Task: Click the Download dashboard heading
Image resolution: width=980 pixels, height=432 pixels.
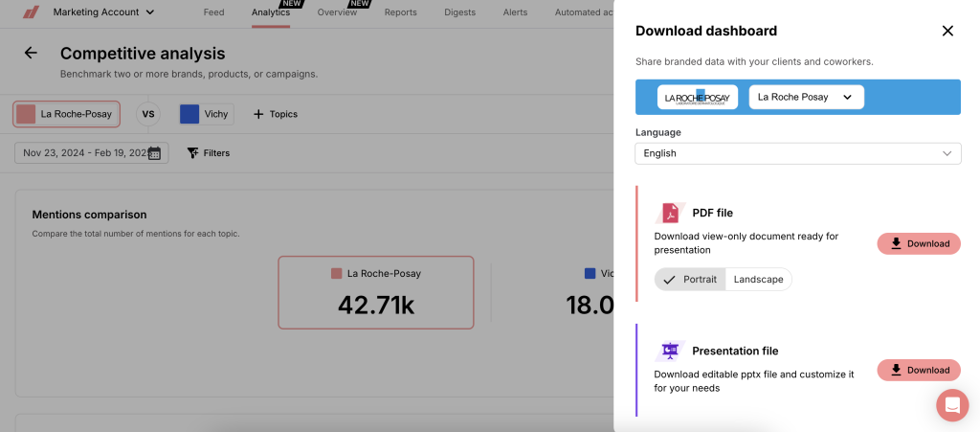Action: tap(706, 31)
